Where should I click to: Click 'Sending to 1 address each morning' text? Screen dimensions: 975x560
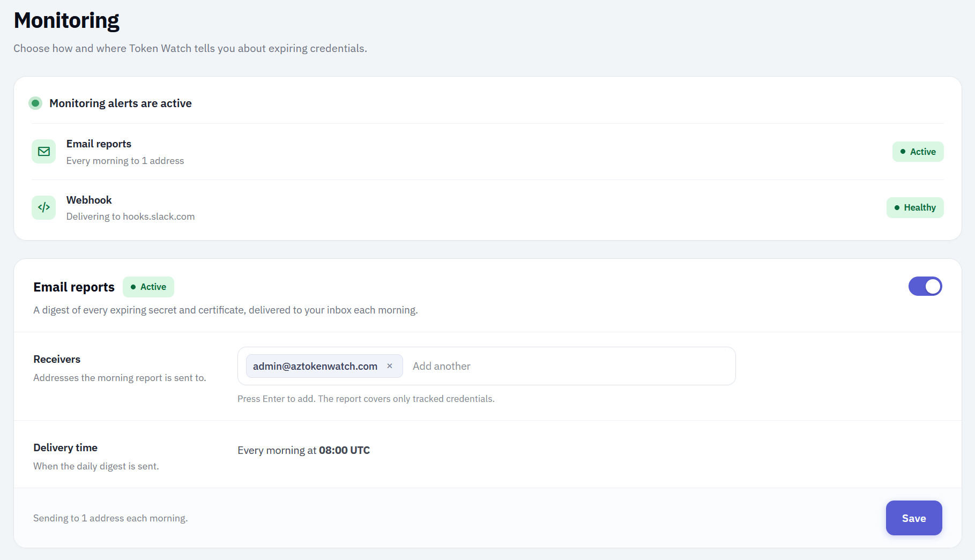coord(110,518)
